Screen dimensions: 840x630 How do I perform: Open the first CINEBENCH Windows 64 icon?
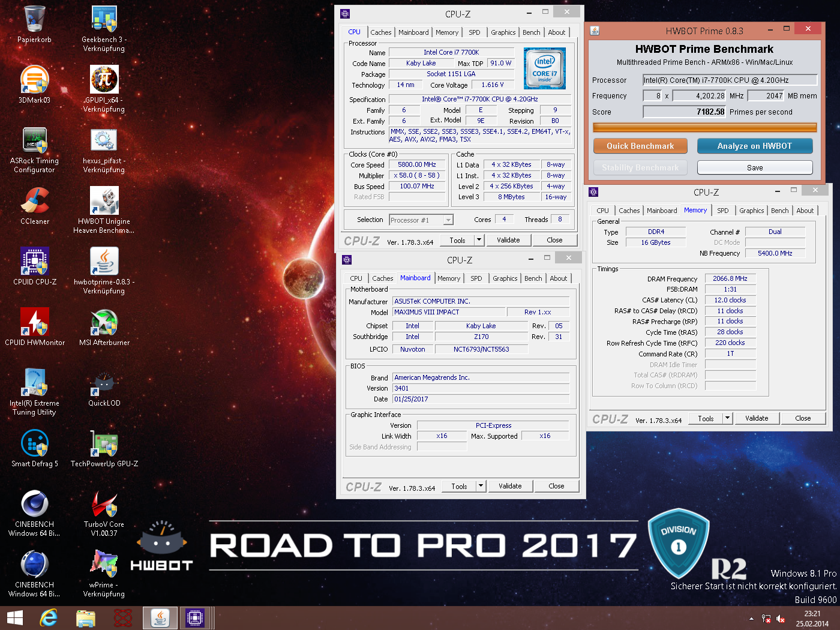pos(35,504)
